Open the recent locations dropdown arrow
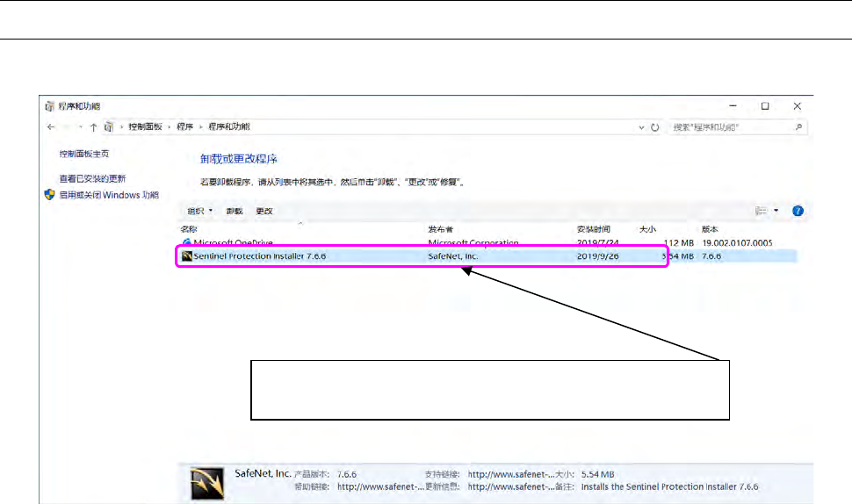 [81, 127]
